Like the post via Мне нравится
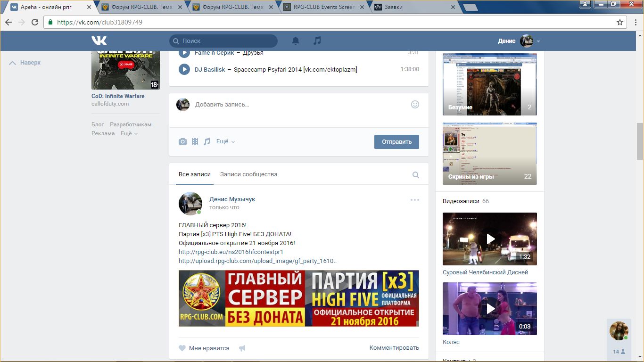 coord(204,348)
